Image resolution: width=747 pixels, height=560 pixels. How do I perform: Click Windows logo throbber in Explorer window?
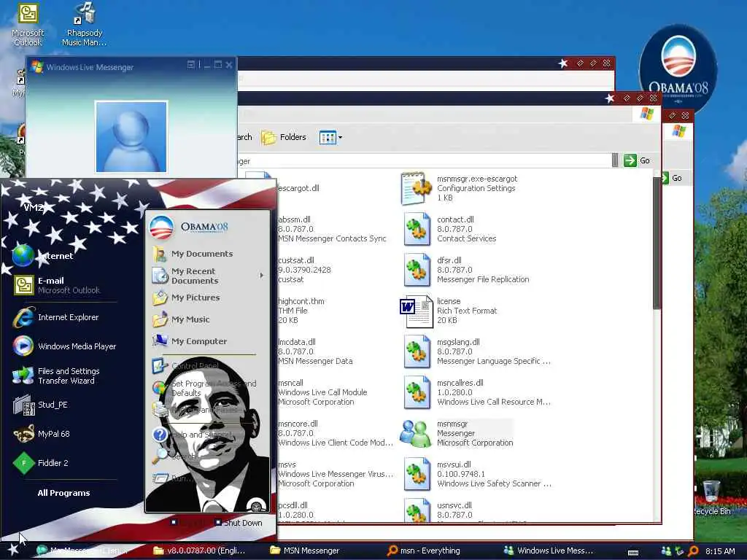coord(647,114)
